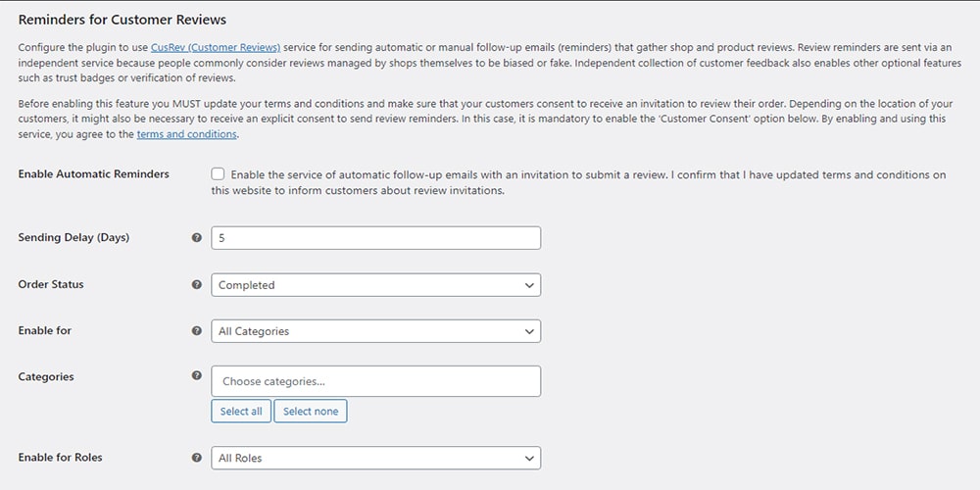
Task: Click the Enable Automatic Reminders label text
Action: click(94, 173)
